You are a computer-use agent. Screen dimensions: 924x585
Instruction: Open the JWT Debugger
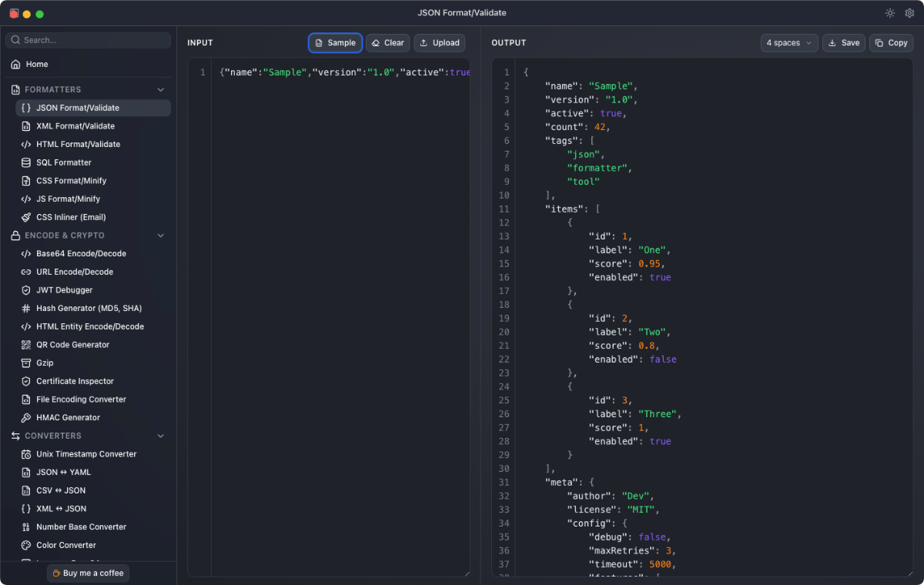(65, 289)
